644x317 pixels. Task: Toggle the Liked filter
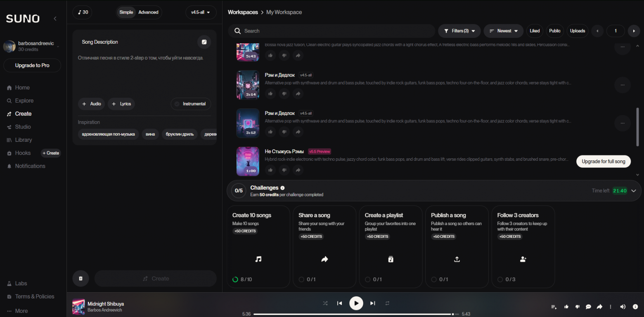click(x=535, y=31)
